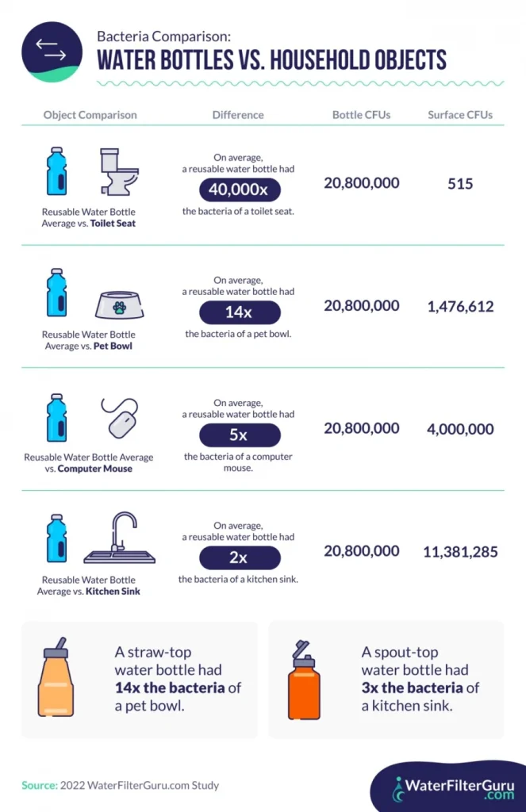Select the 5x difference badge
This screenshot has width=526, height=812.
point(239,435)
